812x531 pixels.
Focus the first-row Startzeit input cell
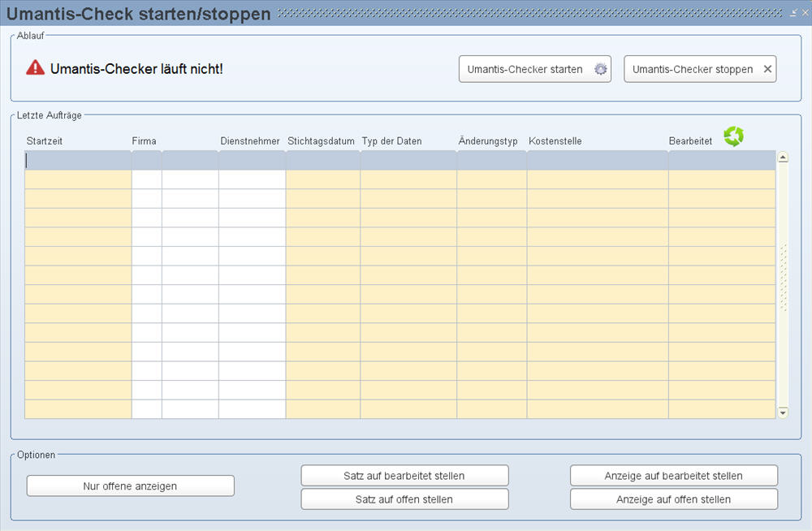pos(78,161)
